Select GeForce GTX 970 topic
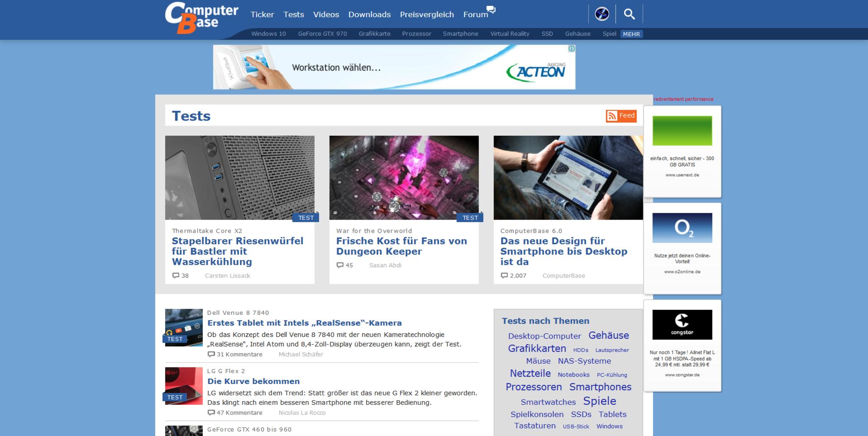Image resolution: width=868 pixels, height=436 pixels. [322, 34]
